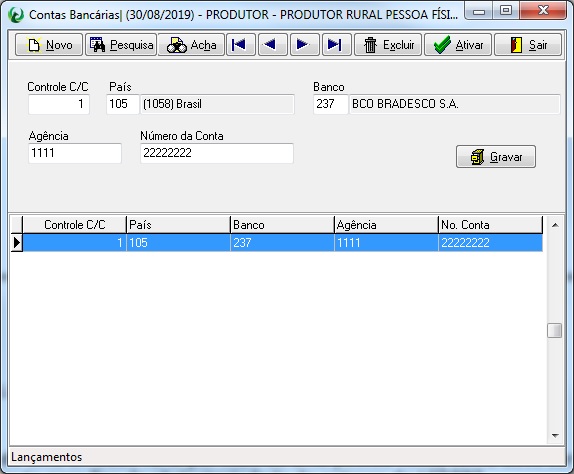574x474 pixels.
Task: Click the Acha binoculars find button
Action: pos(191,45)
